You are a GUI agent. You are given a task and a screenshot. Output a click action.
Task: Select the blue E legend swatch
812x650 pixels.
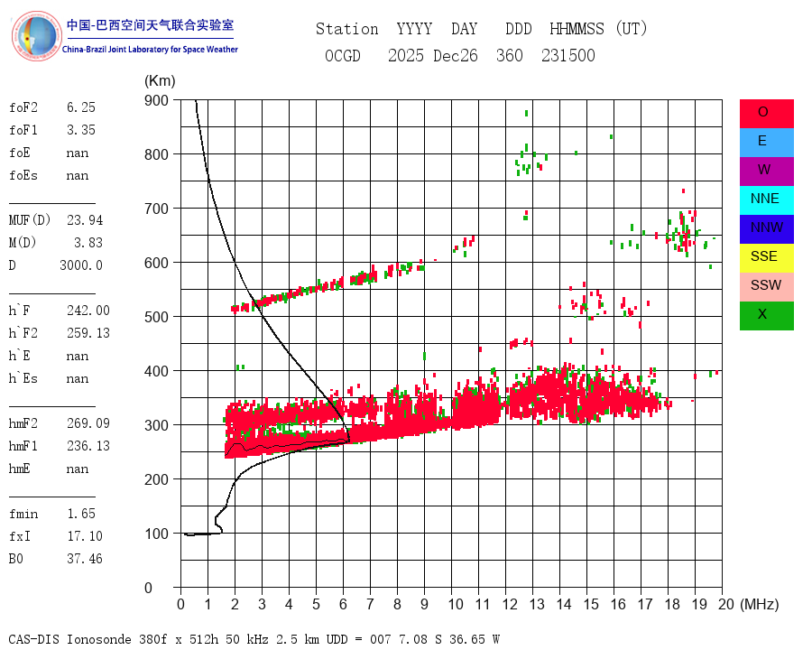pos(766,143)
